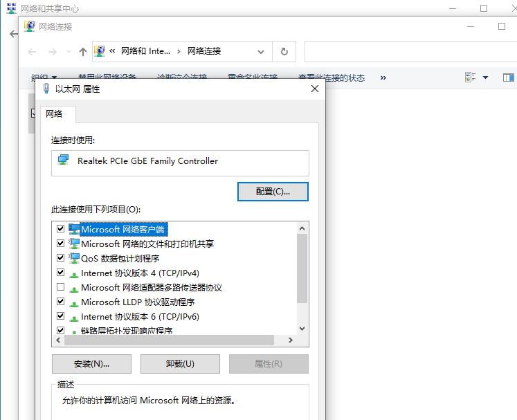Screen dimensions: 517x420
Task: Click the 安装(N)... button
Action: point(91,364)
